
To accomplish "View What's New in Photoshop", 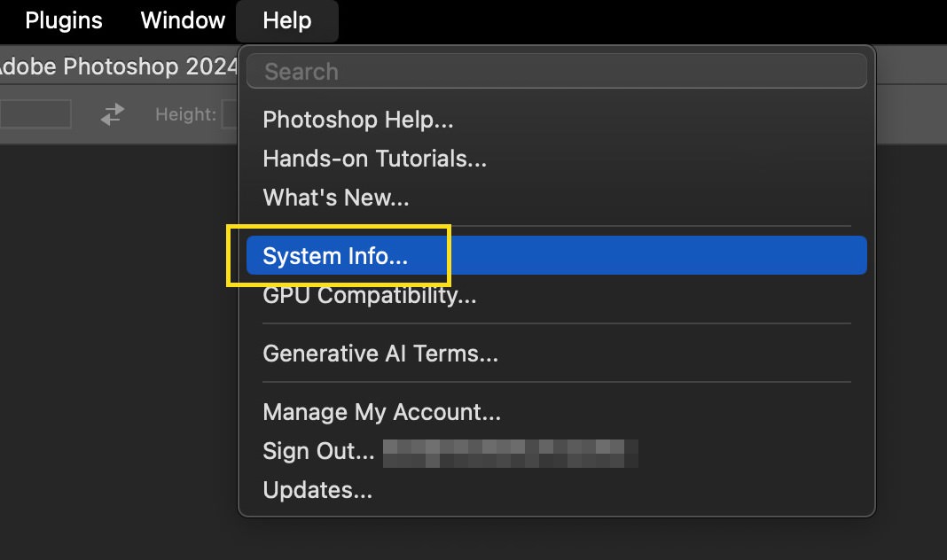I will (336, 198).
